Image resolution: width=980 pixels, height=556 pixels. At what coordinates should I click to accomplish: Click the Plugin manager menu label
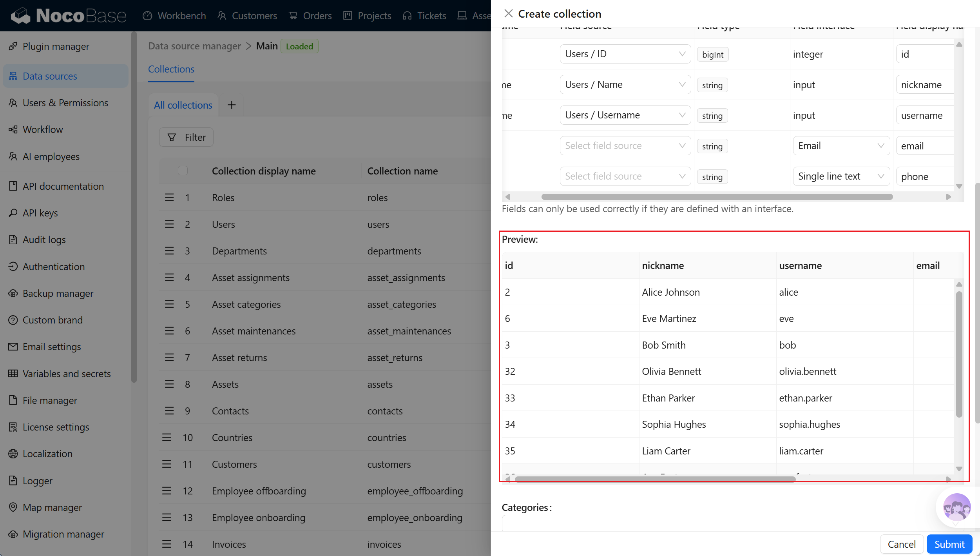(56, 46)
